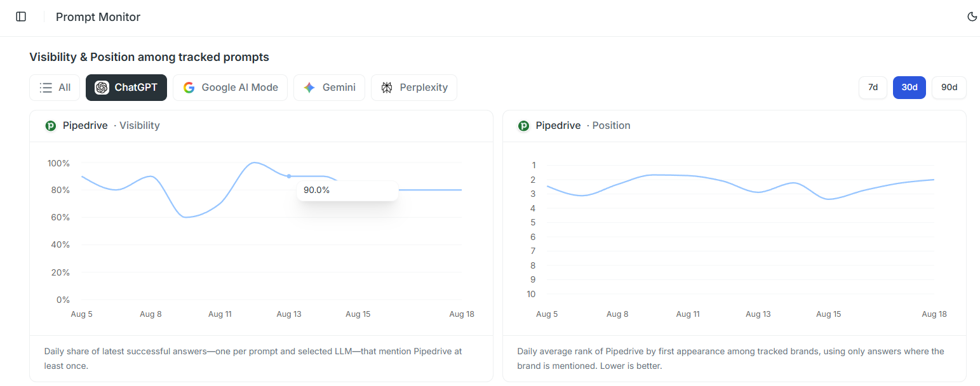Click the 20% axis label

pos(60,272)
